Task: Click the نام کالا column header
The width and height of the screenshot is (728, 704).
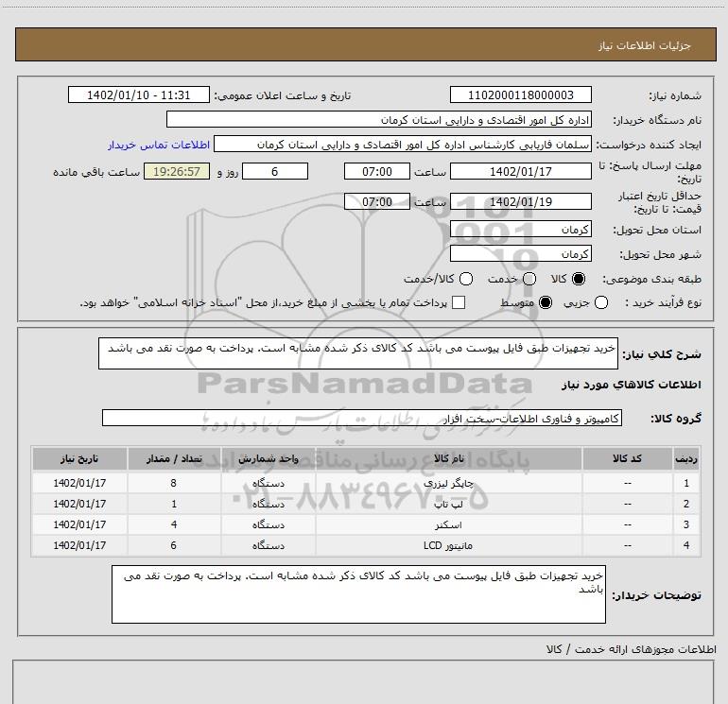Action: coord(448,459)
